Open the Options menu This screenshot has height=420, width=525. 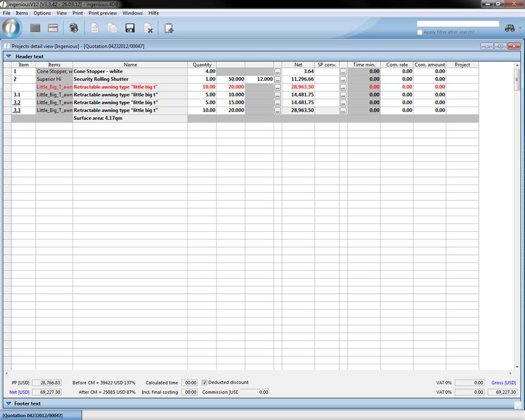pos(42,13)
